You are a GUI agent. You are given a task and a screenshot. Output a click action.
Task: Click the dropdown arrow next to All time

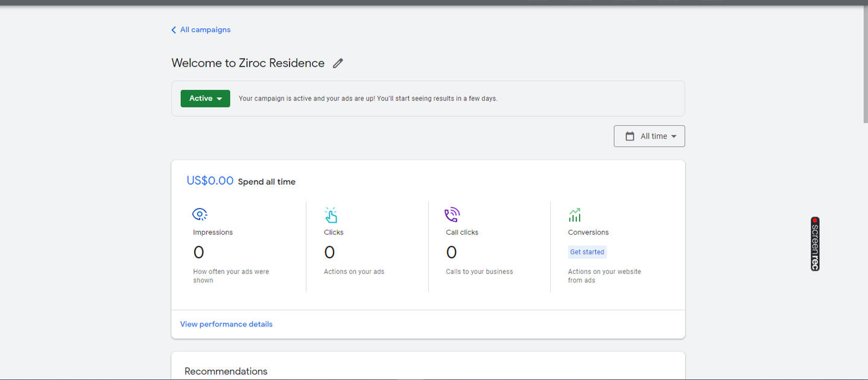point(674,136)
